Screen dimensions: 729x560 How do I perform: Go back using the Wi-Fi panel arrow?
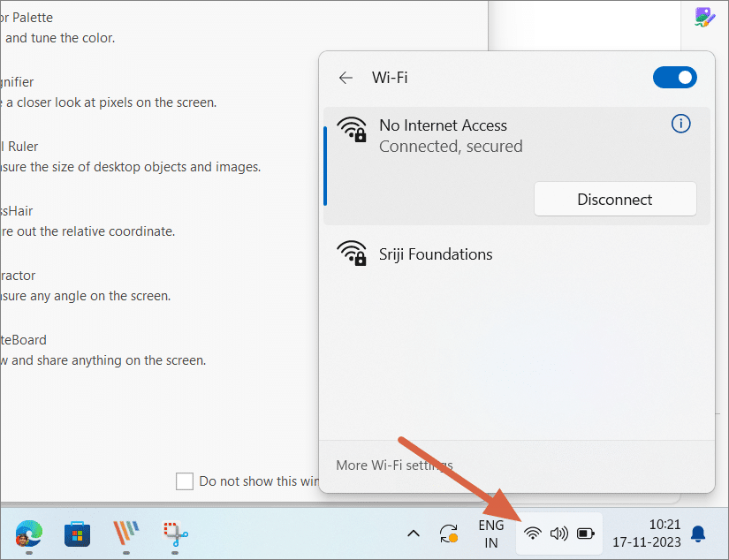(346, 78)
